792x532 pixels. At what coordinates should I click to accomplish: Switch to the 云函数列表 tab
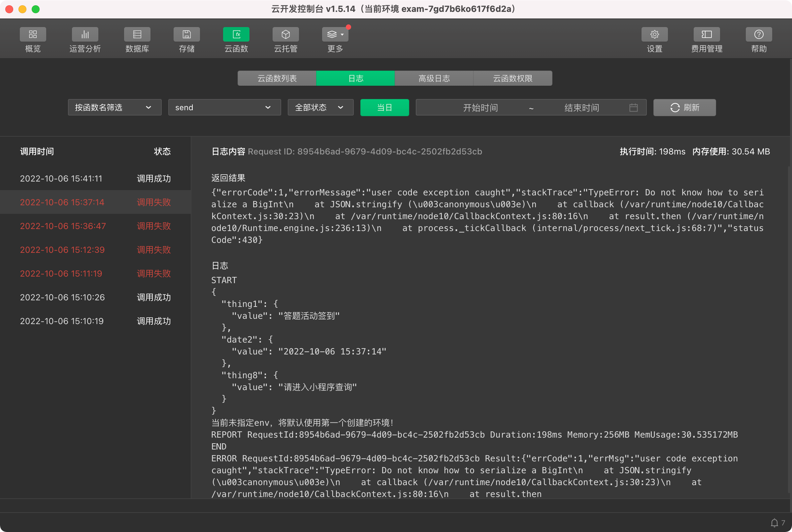[x=277, y=78]
